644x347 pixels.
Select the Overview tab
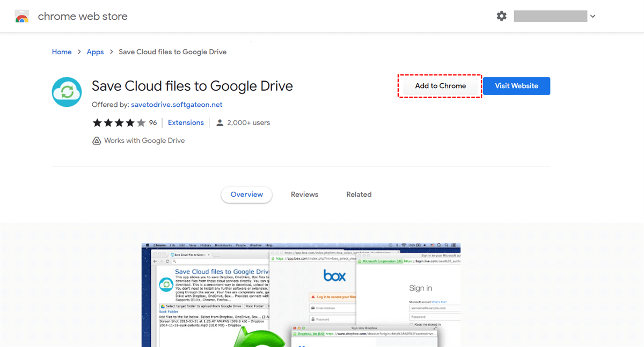coord(247,194)
